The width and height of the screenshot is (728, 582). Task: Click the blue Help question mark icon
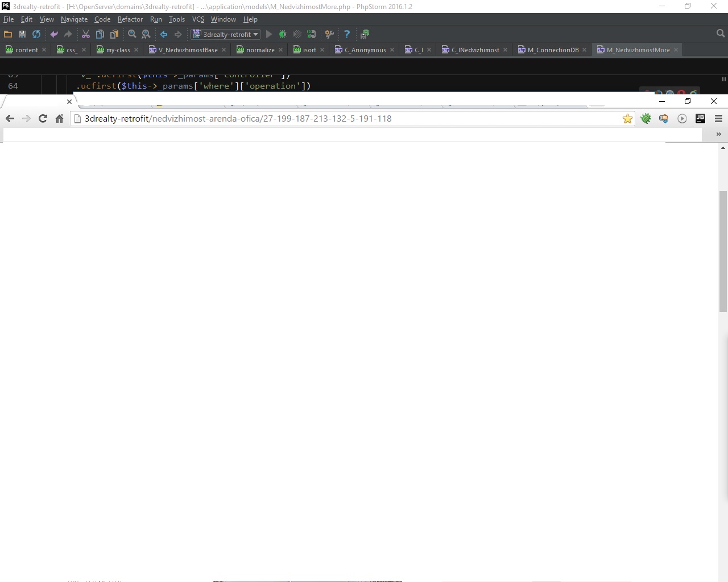tap(347, 34)
